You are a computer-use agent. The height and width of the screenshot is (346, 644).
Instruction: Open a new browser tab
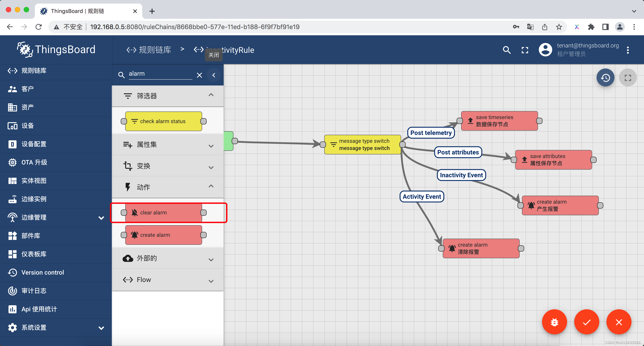click(152, 11)
